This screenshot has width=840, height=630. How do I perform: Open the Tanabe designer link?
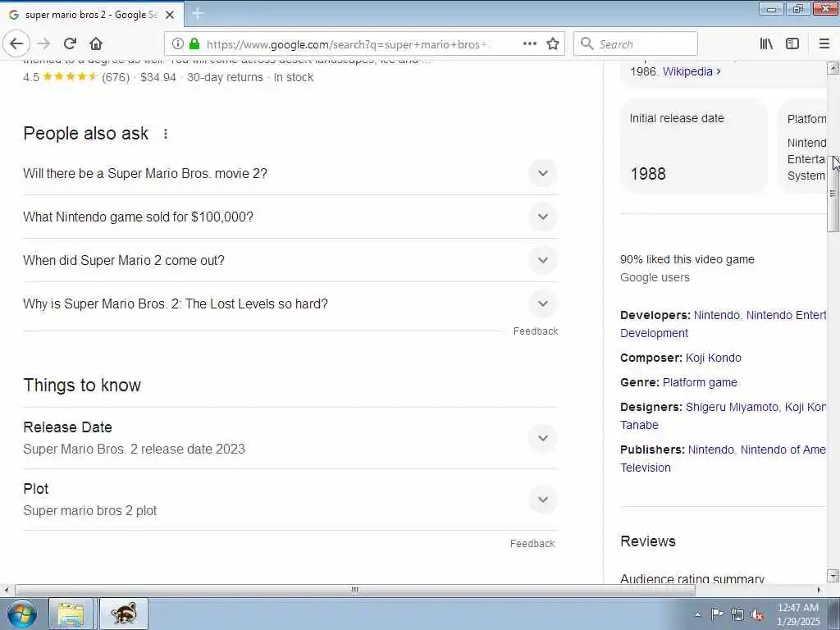click(639, 426)
